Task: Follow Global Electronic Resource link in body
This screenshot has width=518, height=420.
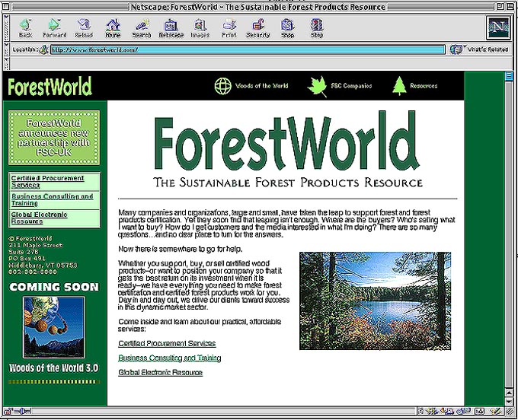Action: (161, 373)
